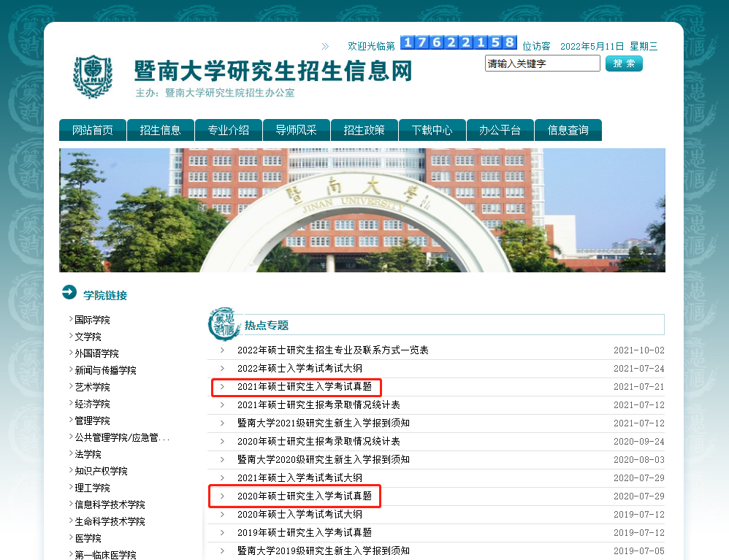Open 暨南大学2021级研究生新生入学报到须知

(323, 423)
